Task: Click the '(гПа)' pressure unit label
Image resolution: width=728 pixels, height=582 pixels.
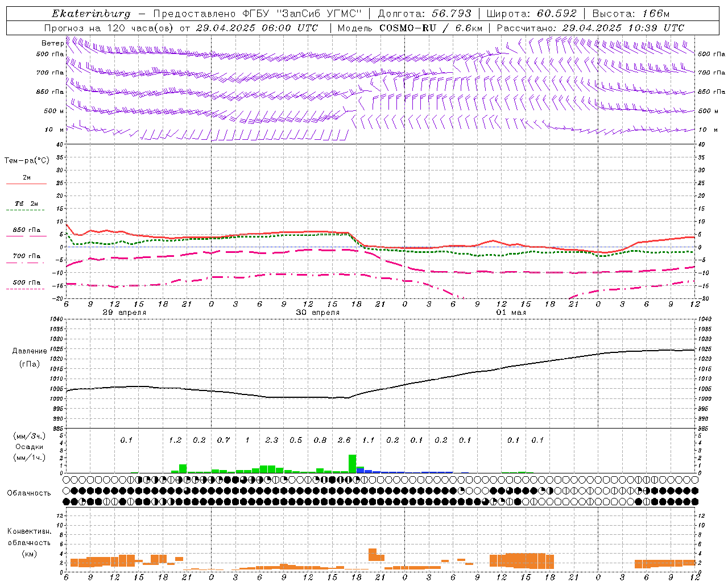Action: 30,364
